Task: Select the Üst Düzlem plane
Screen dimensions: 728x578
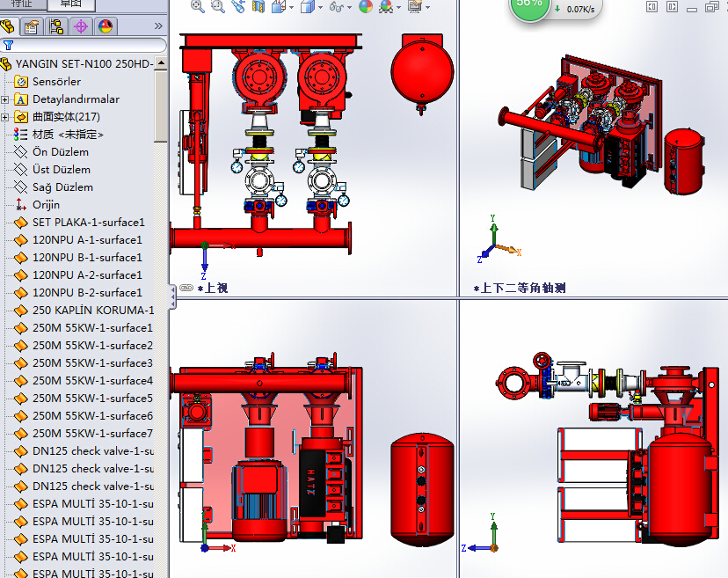Action: pyautogui.click(x=62, y=170)
